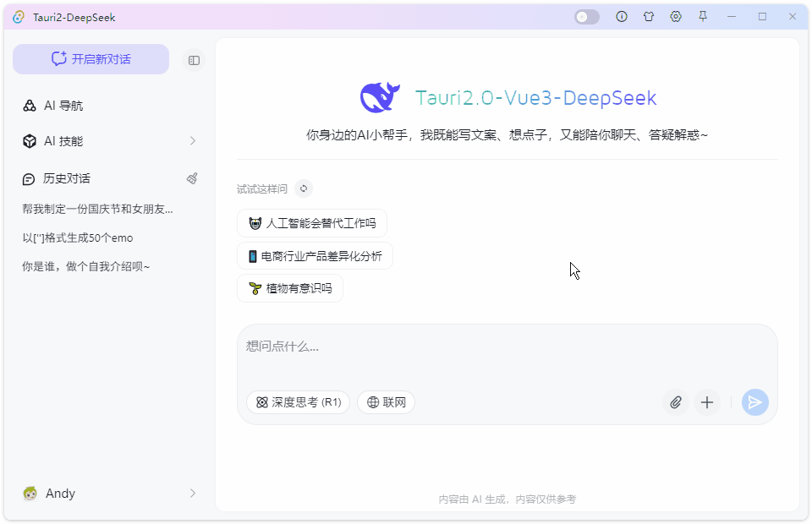The width and height of the screenshot is (812, 524).
Task: Enable 深度思考 (R1) mode
Action: (x=298, y=402)
